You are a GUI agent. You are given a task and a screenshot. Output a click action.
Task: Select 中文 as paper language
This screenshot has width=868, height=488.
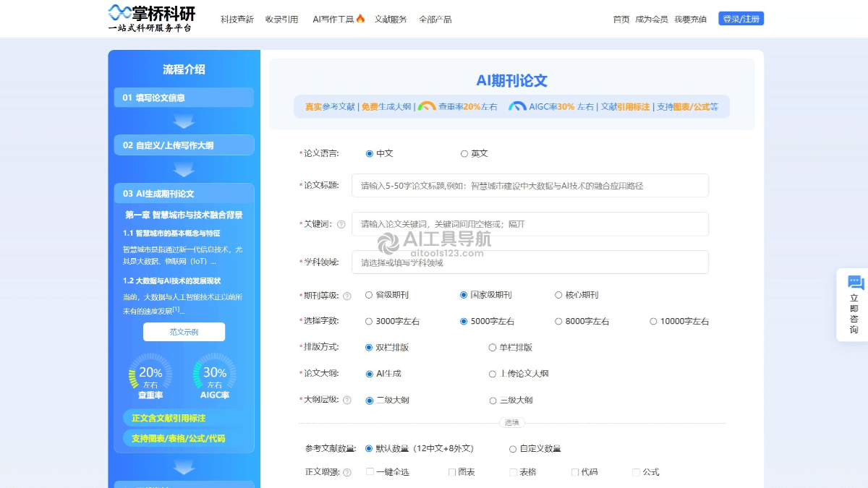[370, 153]
